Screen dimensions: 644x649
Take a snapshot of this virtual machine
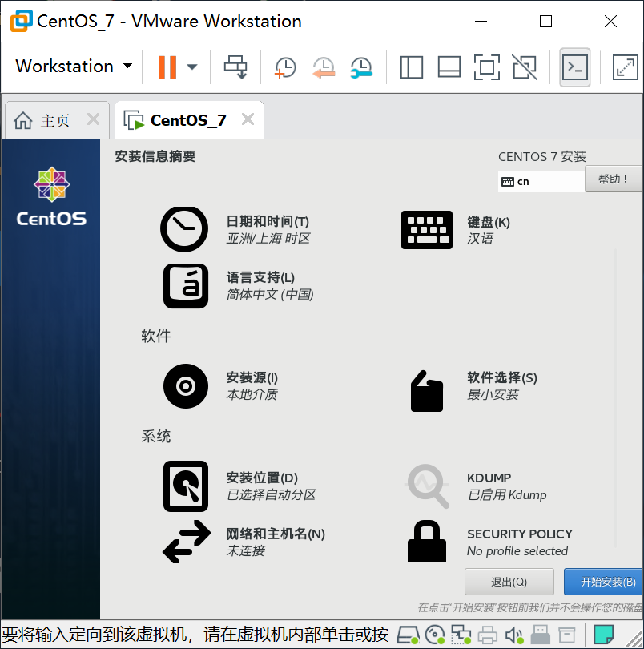(x=285, y=67)
